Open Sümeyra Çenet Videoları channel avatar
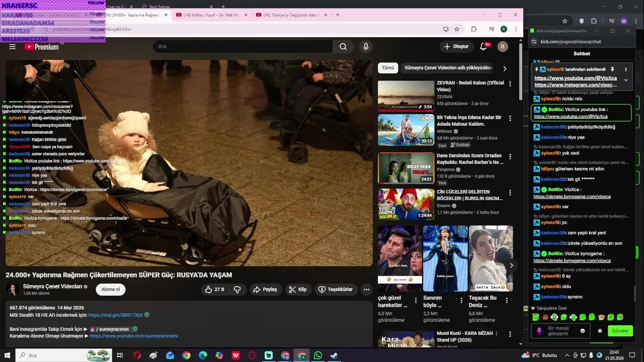The image size is (644, 362). tap(13, 289)
